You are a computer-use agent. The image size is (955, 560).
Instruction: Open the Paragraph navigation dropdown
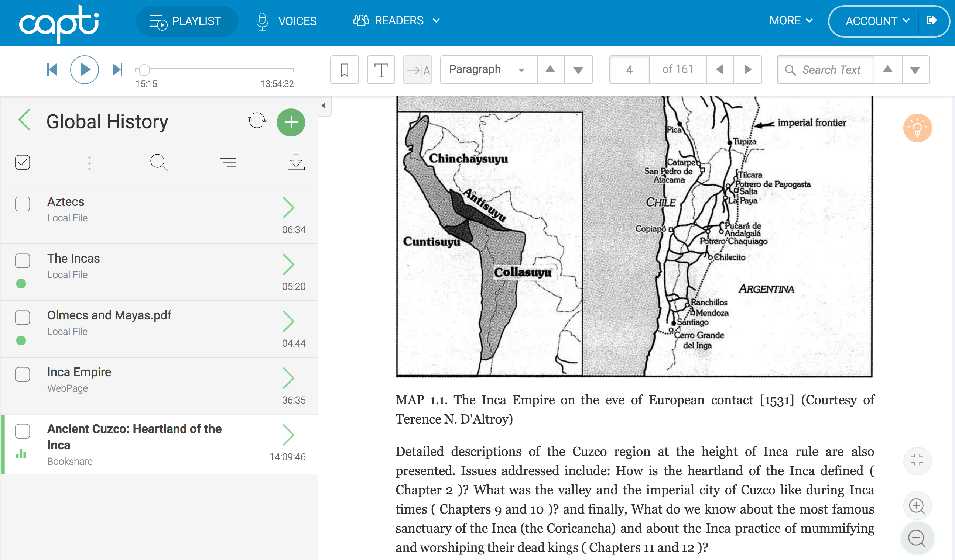(488, 70)
